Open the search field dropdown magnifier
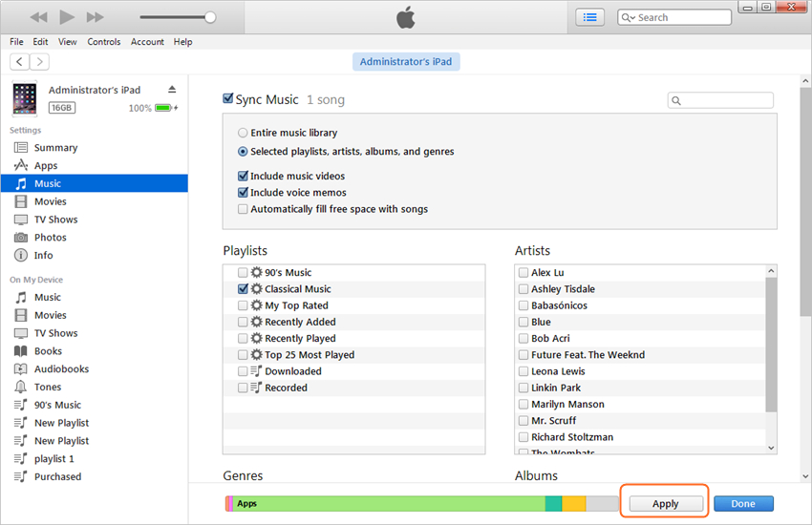 pos(629,17)
